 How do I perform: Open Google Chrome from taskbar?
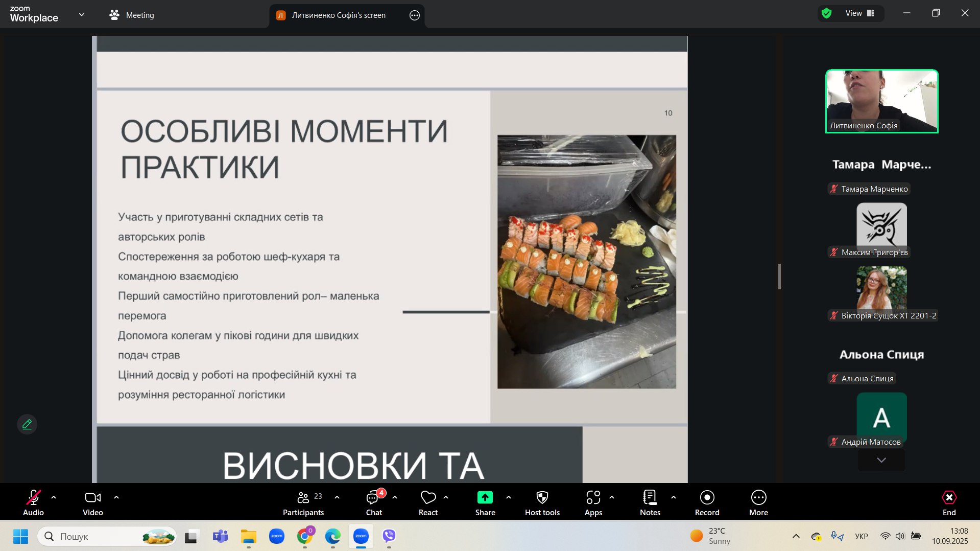click(305, 536)
